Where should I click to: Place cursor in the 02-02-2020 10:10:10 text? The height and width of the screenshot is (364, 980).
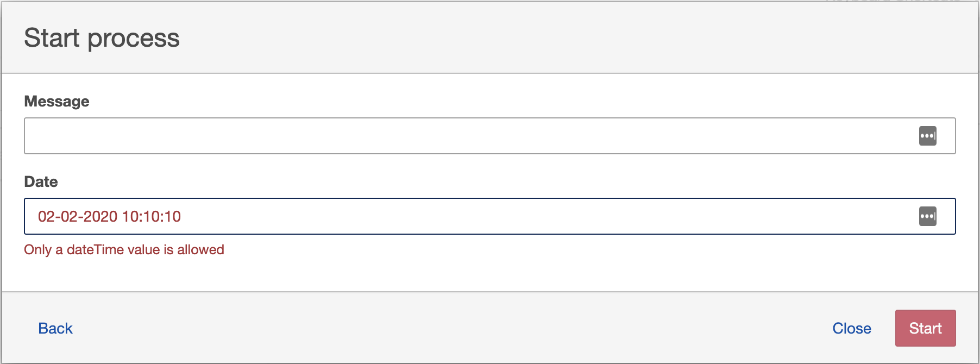109,216
